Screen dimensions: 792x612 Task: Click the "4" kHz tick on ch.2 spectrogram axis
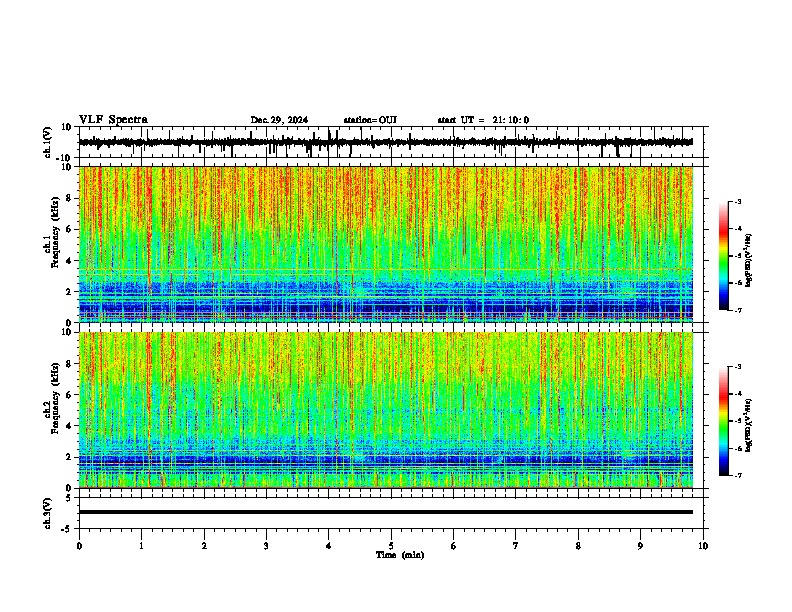[x=70, y=426]
